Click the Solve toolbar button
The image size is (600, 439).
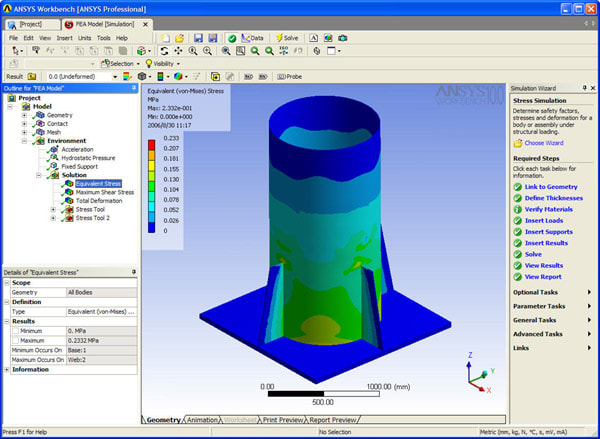click(286, 38)
